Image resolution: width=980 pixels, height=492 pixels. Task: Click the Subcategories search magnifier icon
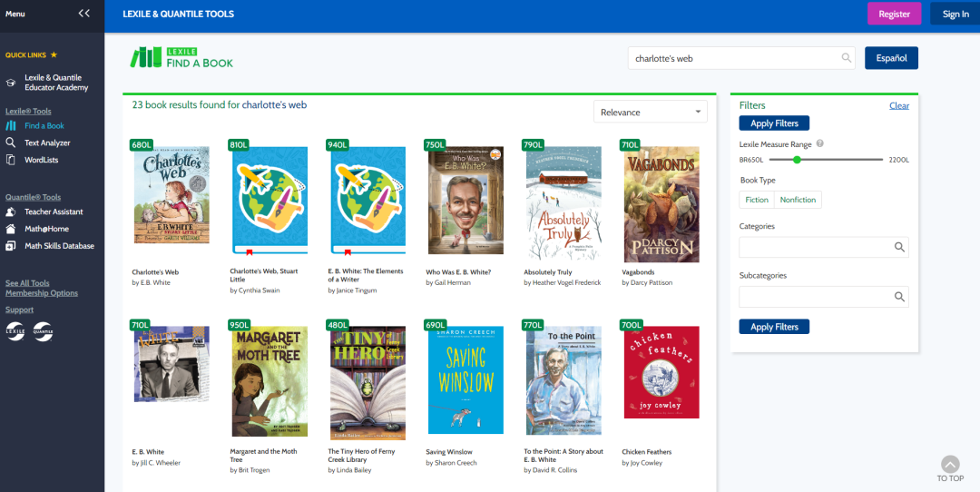click(899, 297)
